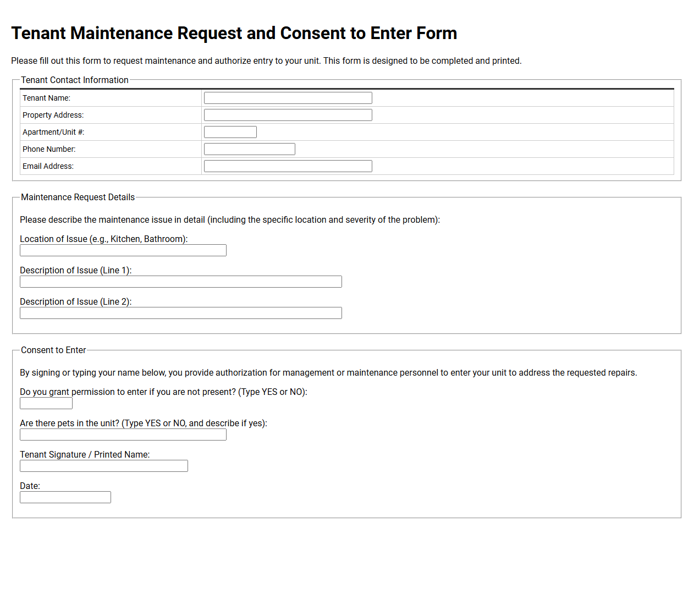Click the 'Tenant Name:' label

point(46,98)
